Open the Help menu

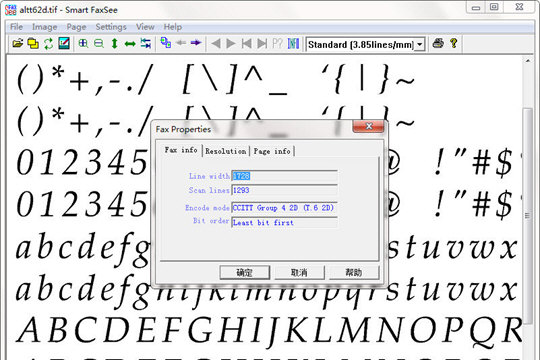[x=173, y=27]
